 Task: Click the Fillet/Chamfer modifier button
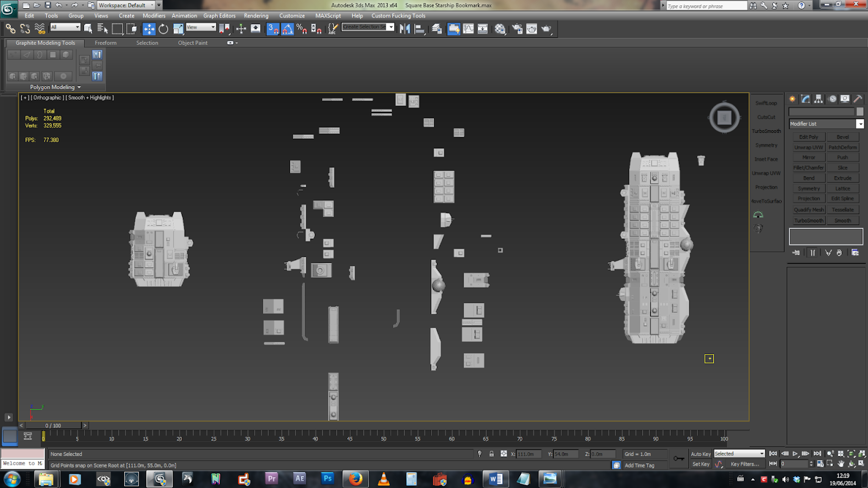pyautogui.click(x=809, y=168)
